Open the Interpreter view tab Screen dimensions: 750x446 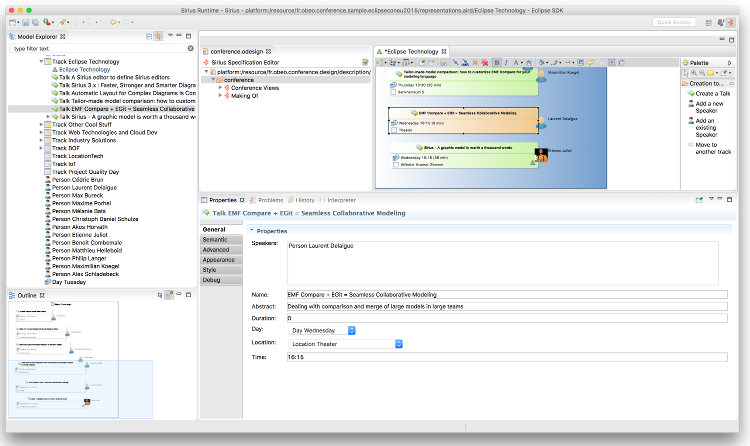pyautogui.click(x=337, y=200)
